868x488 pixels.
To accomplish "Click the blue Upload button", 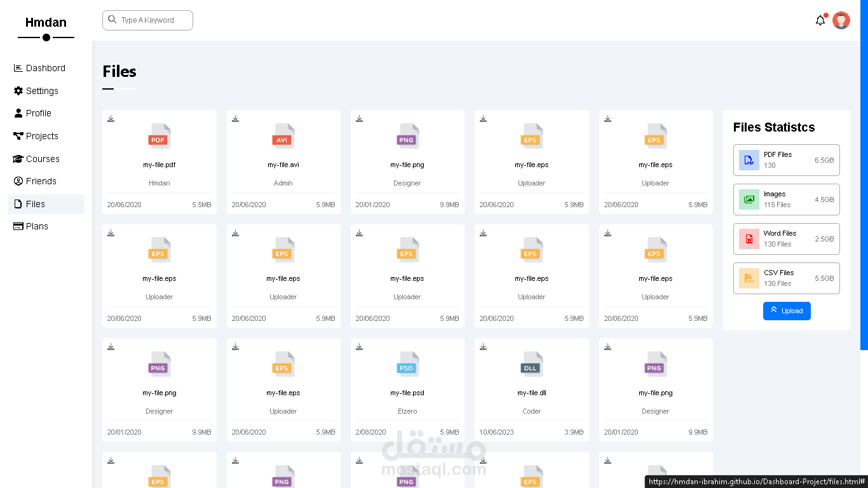I will [787, 311].
